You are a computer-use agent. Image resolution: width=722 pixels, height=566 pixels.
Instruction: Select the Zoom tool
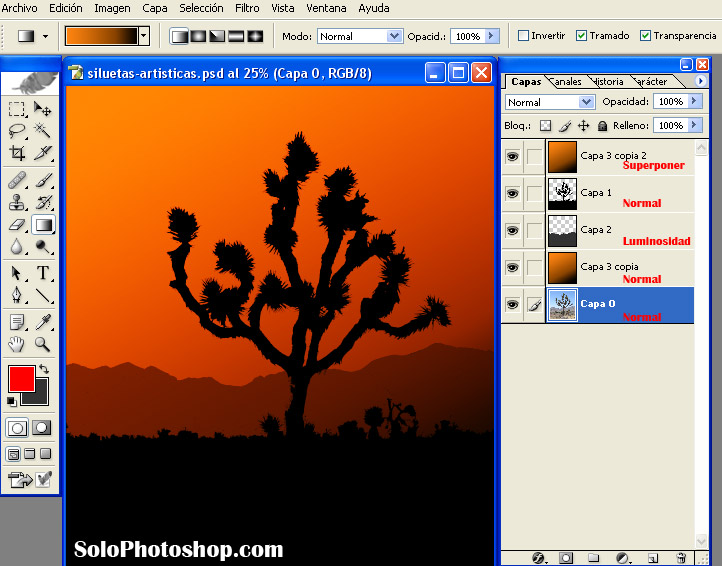pyautogui.click(x=43, y=344)
